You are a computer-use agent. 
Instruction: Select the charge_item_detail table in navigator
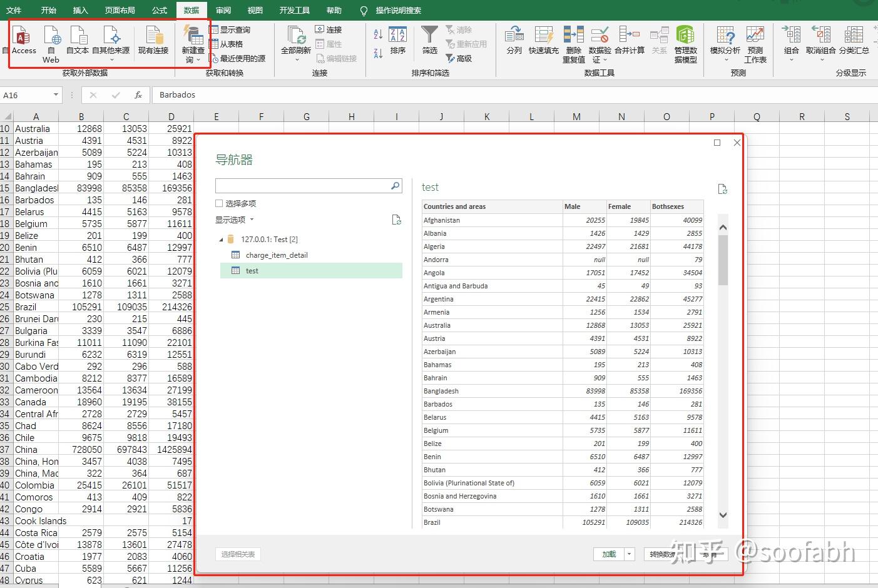click(277, 255)
